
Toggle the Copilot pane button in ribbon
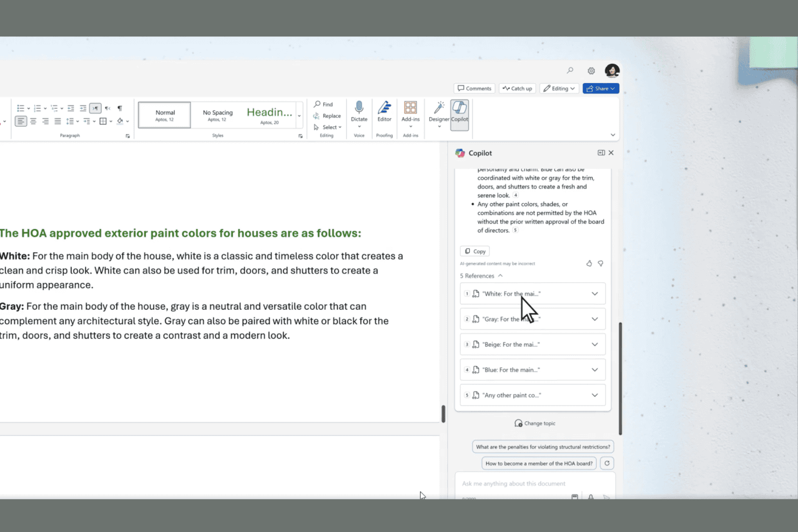click(460, 114)
